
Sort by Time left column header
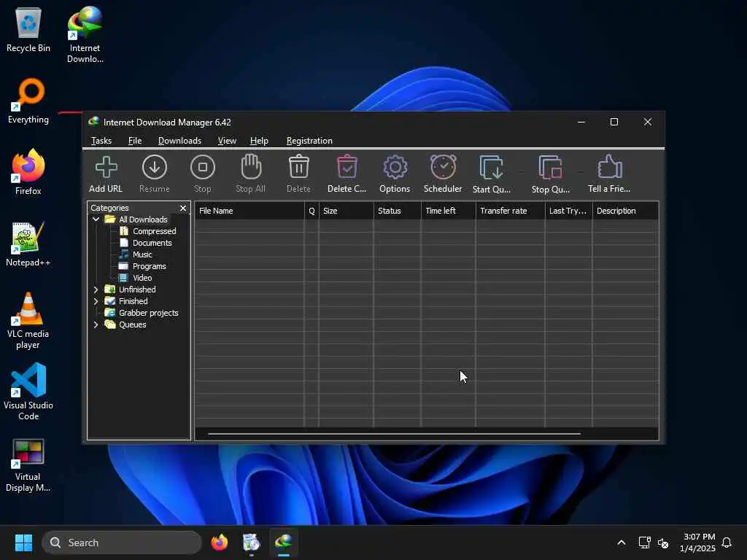448,211
